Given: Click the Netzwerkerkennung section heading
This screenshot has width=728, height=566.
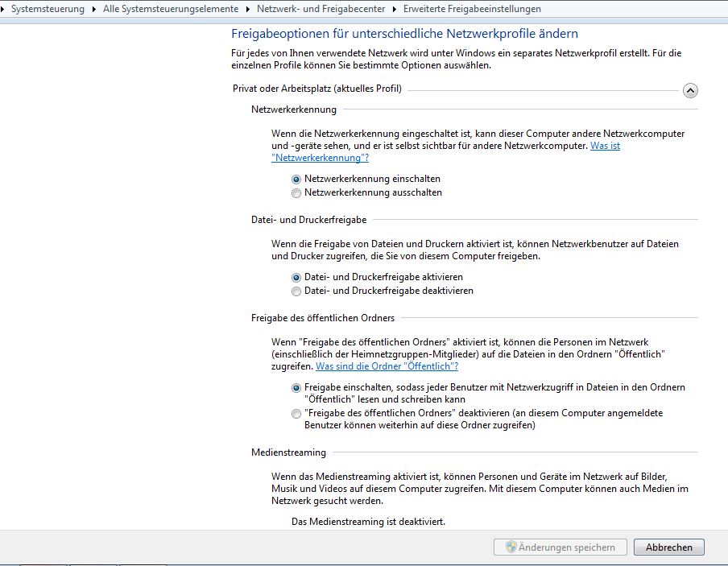Looking at the screenshot, I should pos(294,109).
